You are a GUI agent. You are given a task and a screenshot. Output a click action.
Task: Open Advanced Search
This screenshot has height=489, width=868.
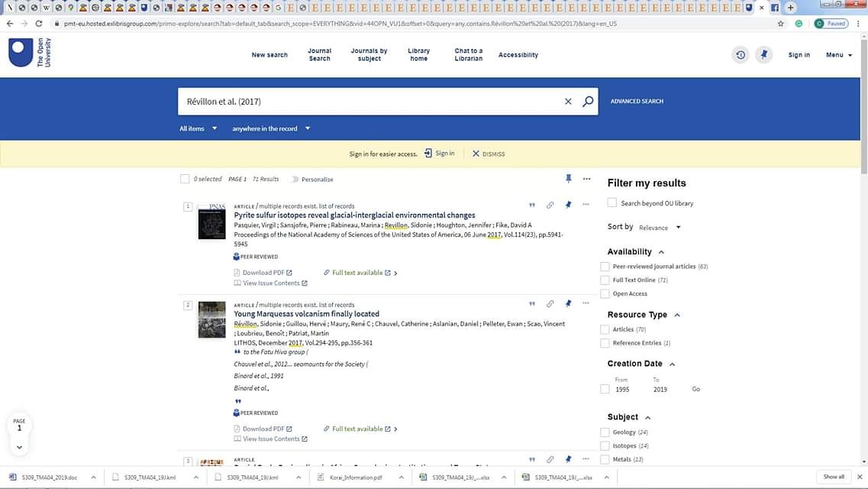(637, 102)
